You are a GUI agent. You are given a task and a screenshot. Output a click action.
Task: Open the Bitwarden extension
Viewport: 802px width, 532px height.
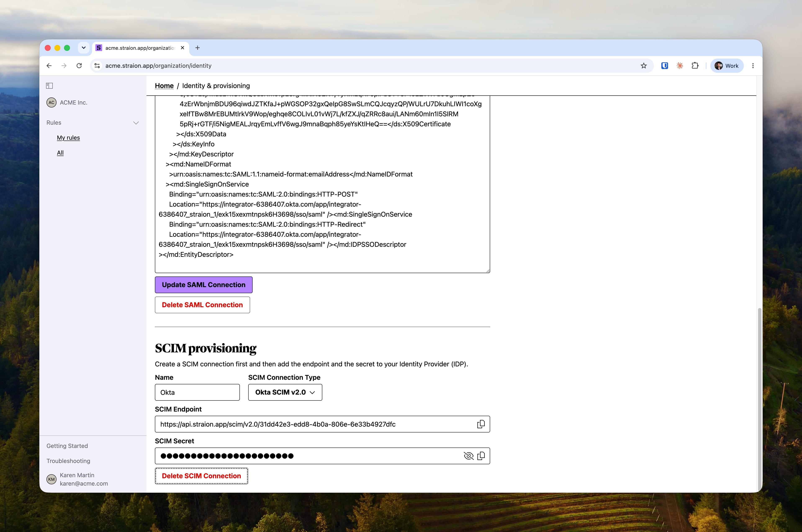pos(664,66)
